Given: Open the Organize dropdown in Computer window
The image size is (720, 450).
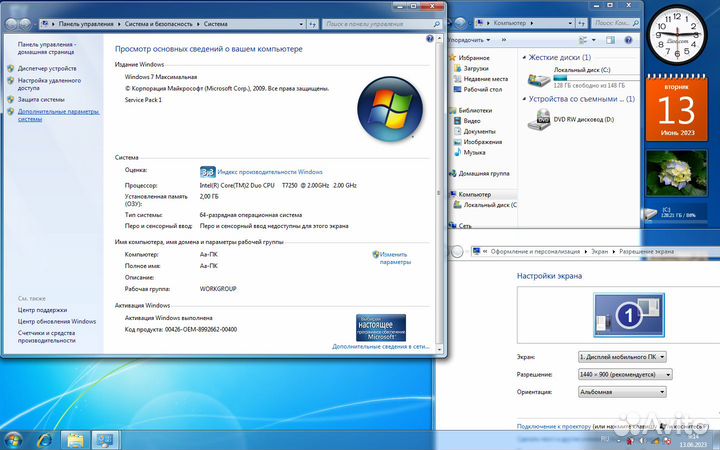Looking at the screenshot, I should pos(469,40).
